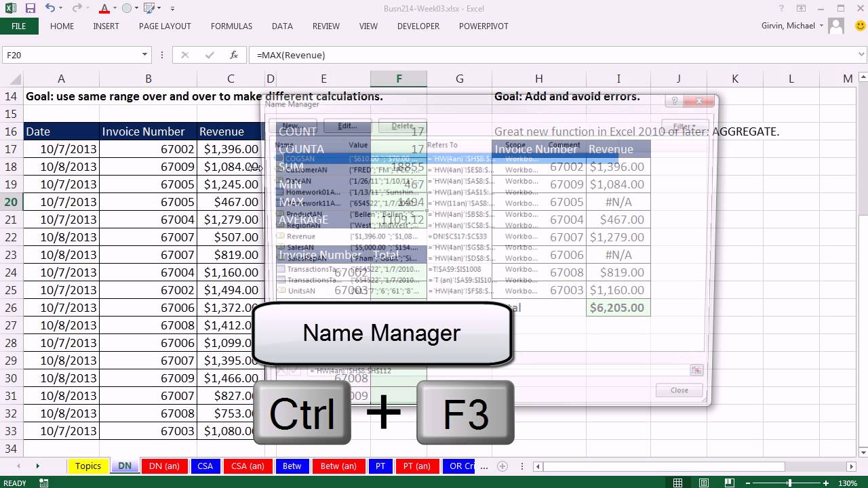Open the FORMULAS ribbon tab
868x488 pixels.
coord(231,26)
